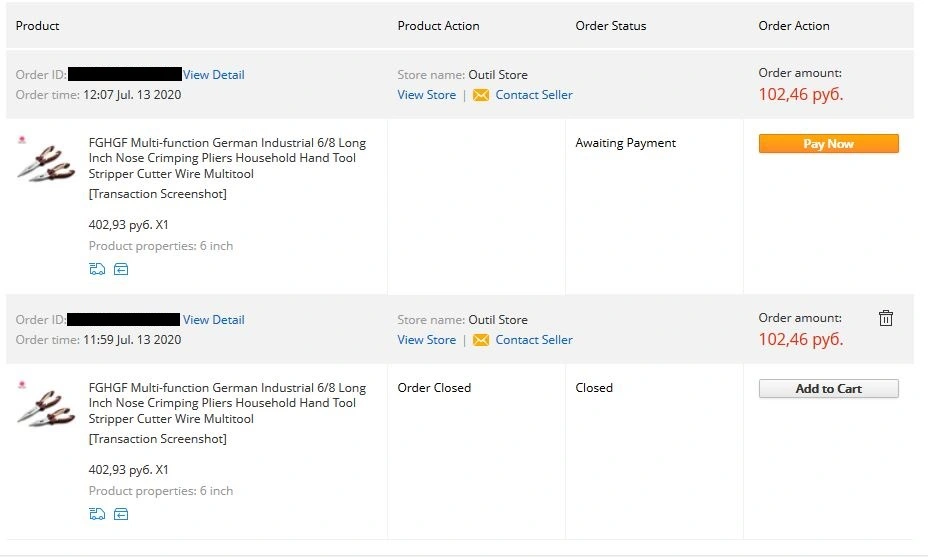Click the Order Action column header

(x=794, y=26)
